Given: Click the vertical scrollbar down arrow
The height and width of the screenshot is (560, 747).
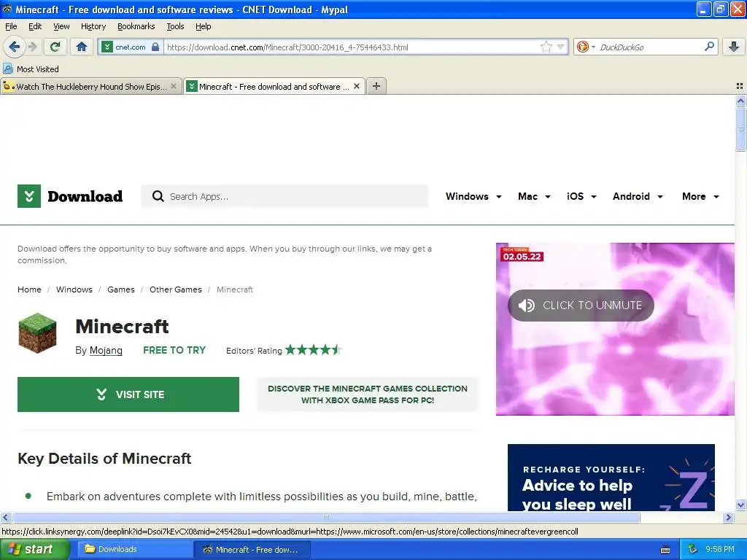Looking at the screenshot, I should point(740,505).
